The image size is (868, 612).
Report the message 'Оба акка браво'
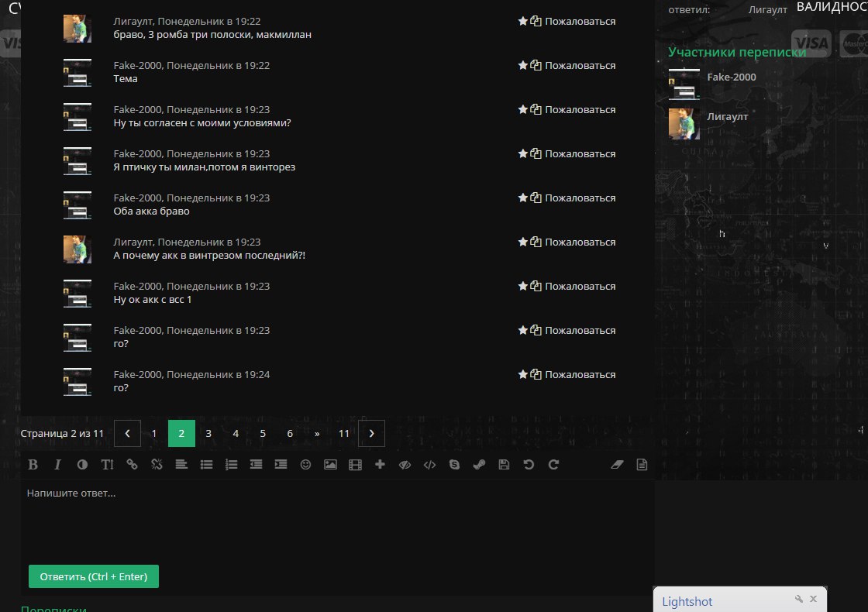click(x=580, y=198)
